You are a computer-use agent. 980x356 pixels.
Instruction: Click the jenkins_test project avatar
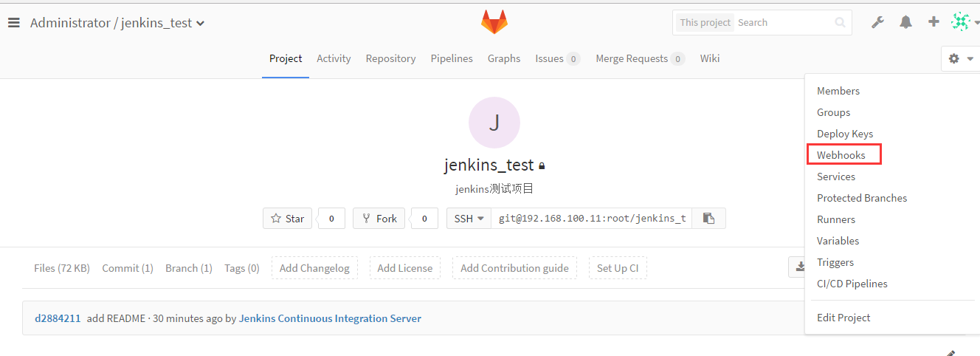coord(494,123)
